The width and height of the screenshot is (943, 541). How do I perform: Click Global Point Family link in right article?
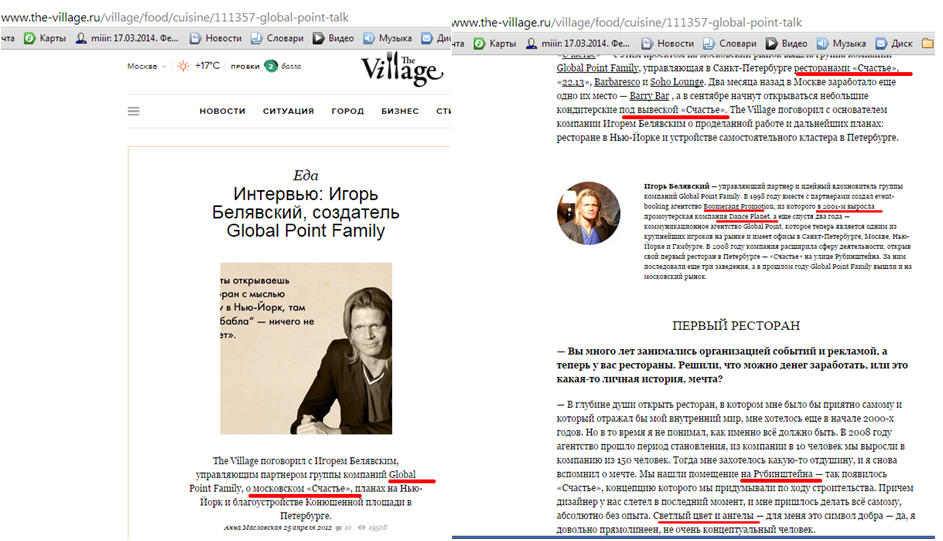(x=597, y=69)
